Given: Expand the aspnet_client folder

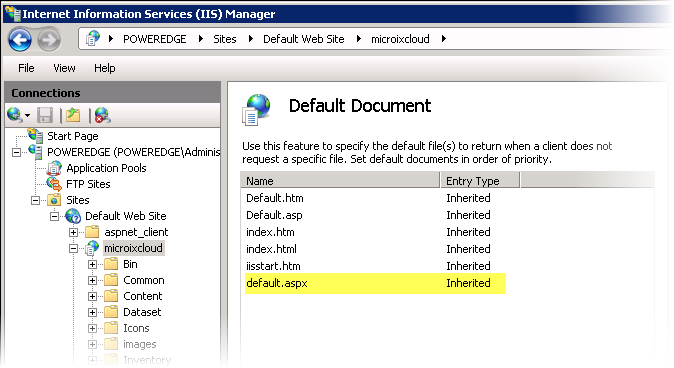Looking at the screenshot, I should [74, 233].
